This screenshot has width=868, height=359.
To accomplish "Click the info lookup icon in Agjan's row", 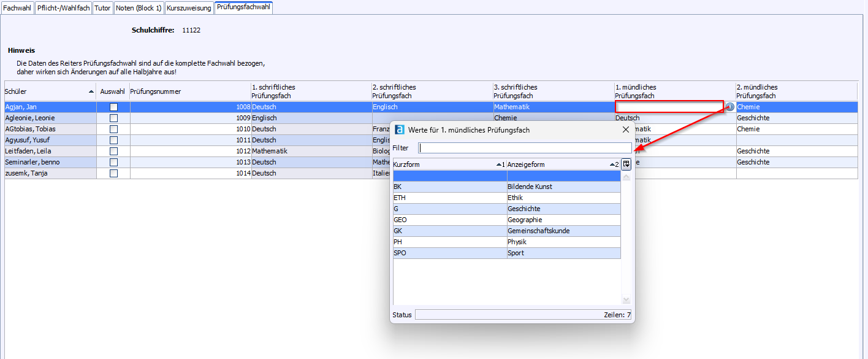I will coord(729,107).
